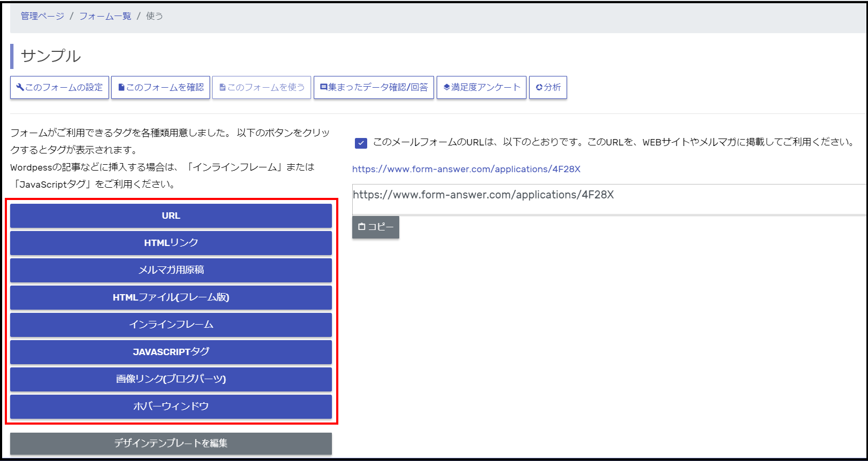
Task: Click デザインテンプレートを編集 button
Action: coord(171,443)
